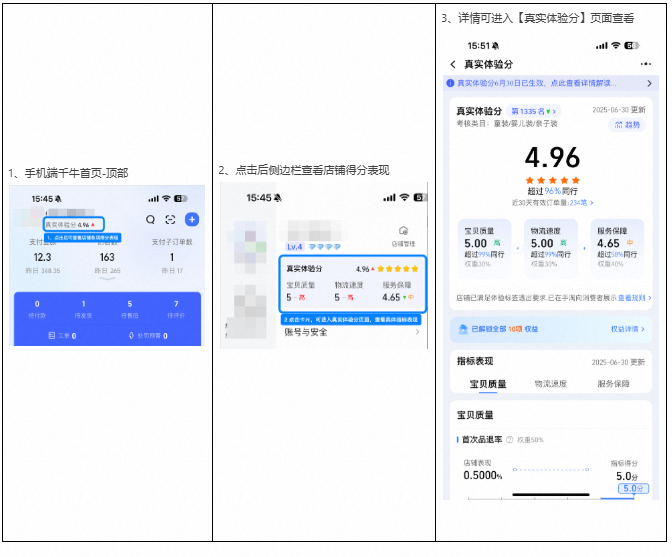Tap the scan QR code icon
This screenshot has width=672, height=557.
click(170, 220)
